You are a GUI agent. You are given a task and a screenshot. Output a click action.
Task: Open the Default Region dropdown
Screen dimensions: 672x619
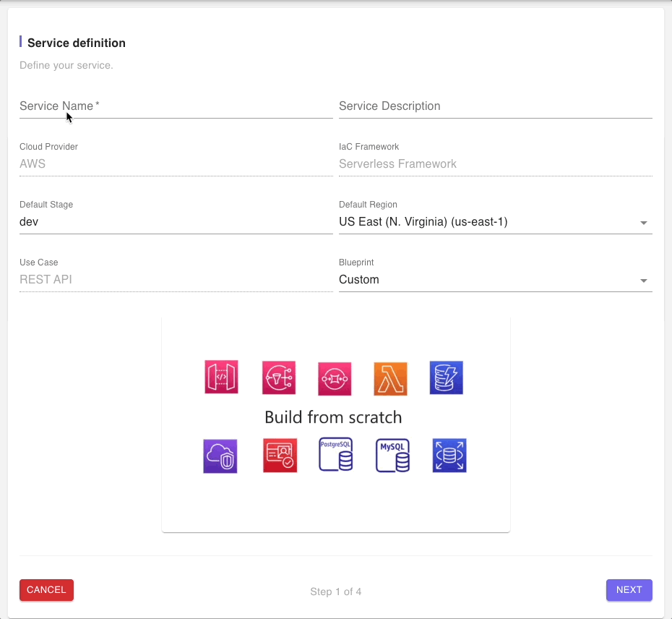click(496, 222)
